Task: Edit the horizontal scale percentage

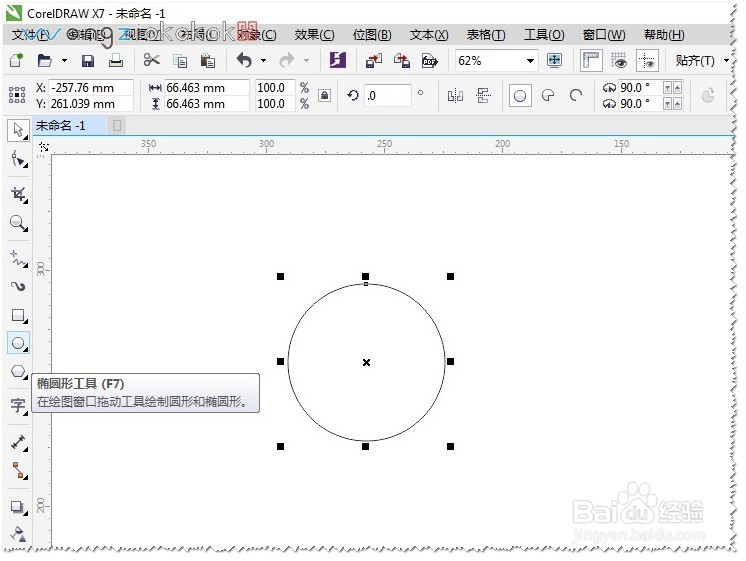Action: pyautogui.click(x=275, y=88)
